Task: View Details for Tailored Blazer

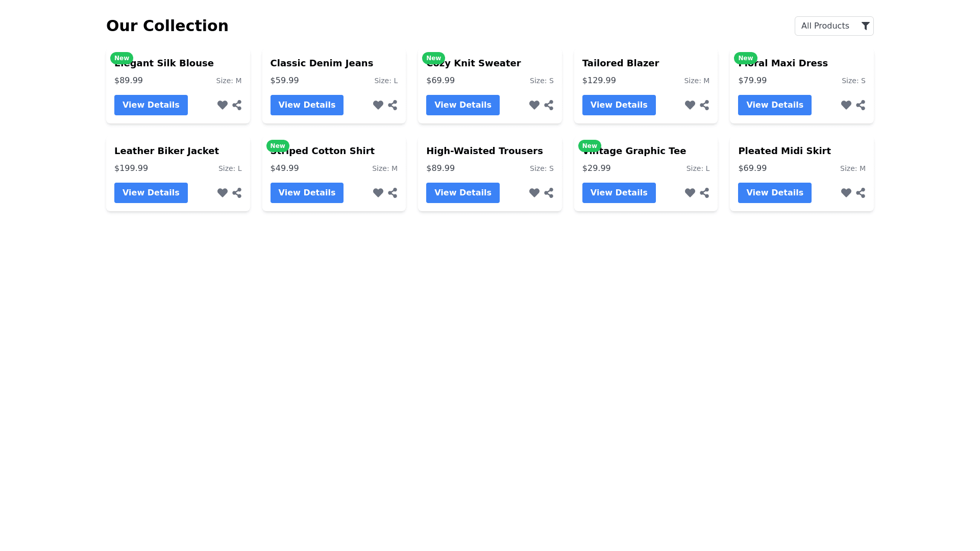Action: [x=619, y=105]
